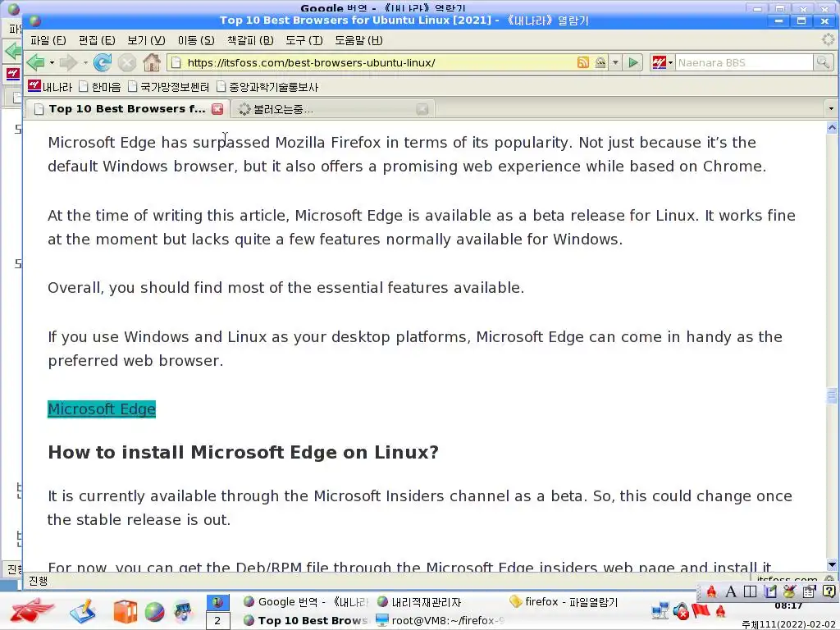The width and height of the screenshot is (840, 630).
Task: Open the tab list dropdown arrow
Action: tap(831, 109)
